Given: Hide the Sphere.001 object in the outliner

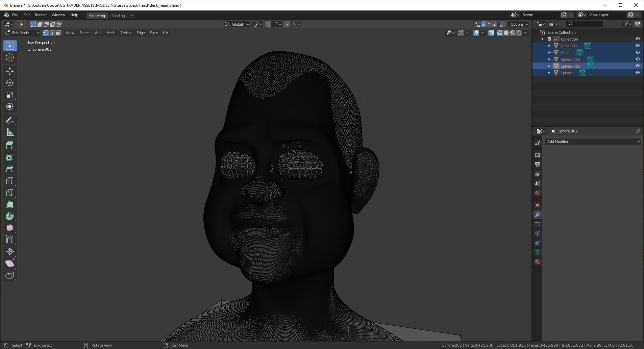Looking at the screenshot, I should pyautogui.click(x=638, y=59).
